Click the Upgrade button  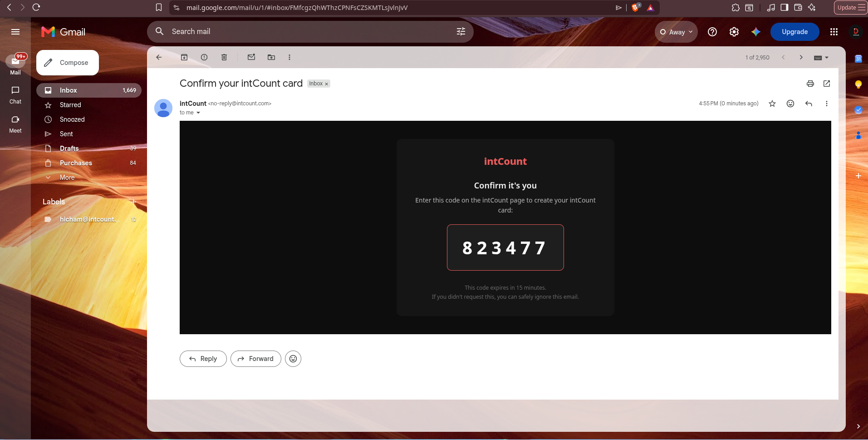[795, 32]
